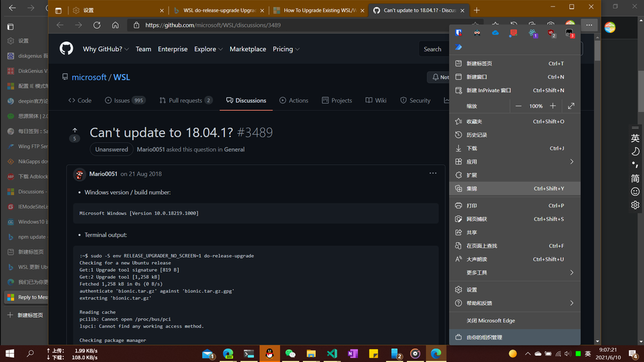Switch to the Actions repository tab
Screen dimensions: 644x362
click(x=294, y=100)
